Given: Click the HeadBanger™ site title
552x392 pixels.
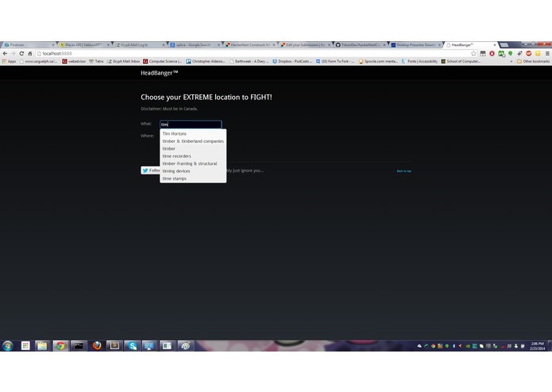Looking at the screenshot, I should [x=159, y=73].
